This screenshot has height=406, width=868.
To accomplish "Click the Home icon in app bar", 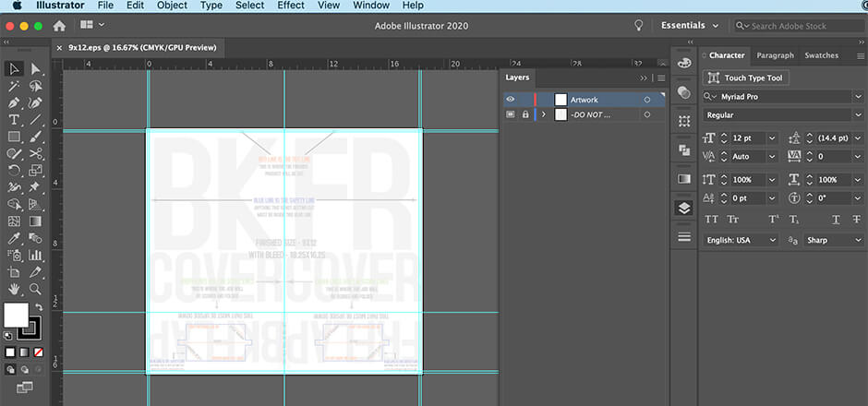I will tap(59, 26).
